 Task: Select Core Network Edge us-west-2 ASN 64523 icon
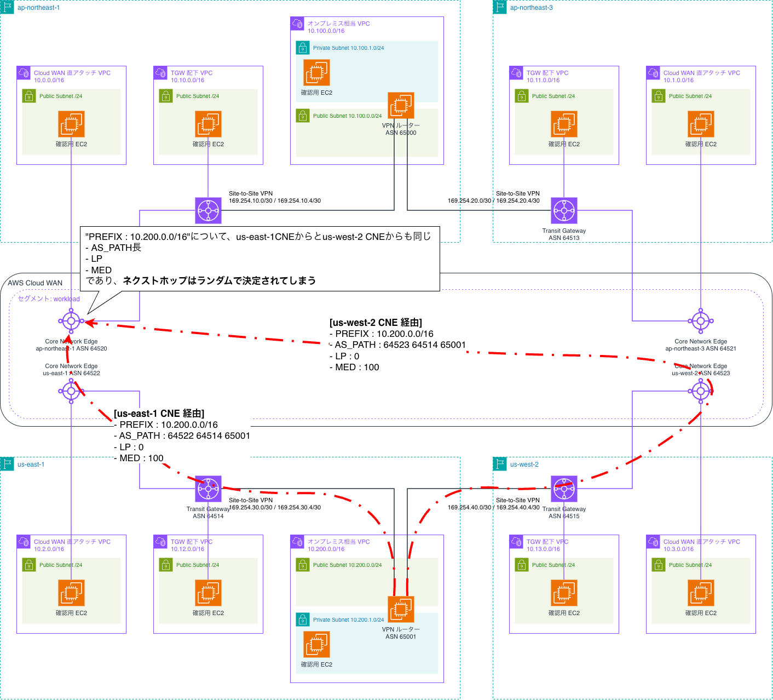(701, 391)
